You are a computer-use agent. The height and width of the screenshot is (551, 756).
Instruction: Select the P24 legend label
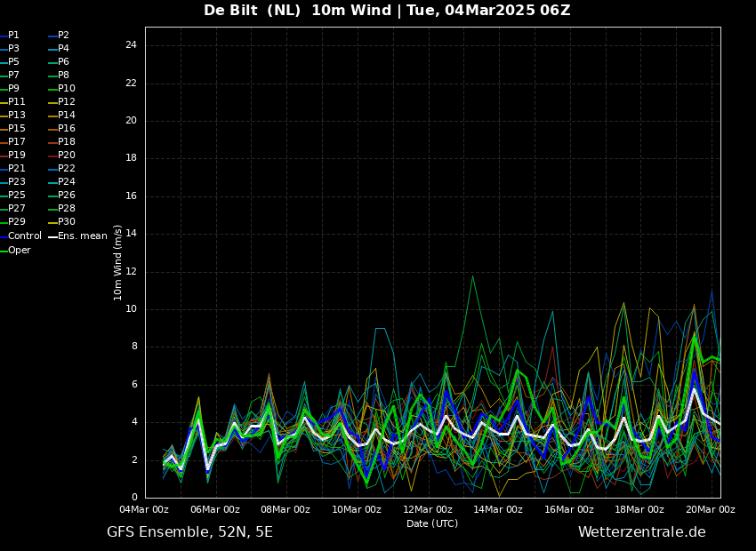[x=61, y=181]
